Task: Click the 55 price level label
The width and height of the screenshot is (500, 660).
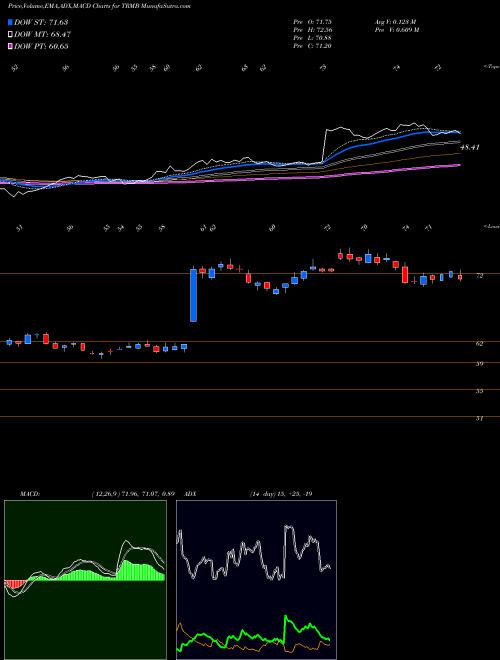Action: click(479, 391)
